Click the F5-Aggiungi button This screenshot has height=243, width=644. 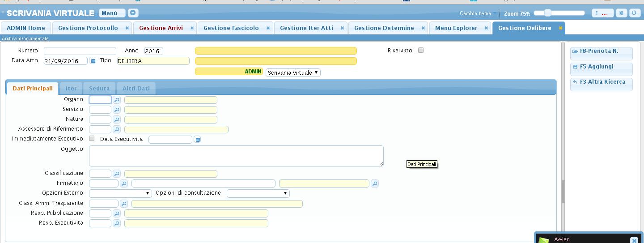coord(601,67)
